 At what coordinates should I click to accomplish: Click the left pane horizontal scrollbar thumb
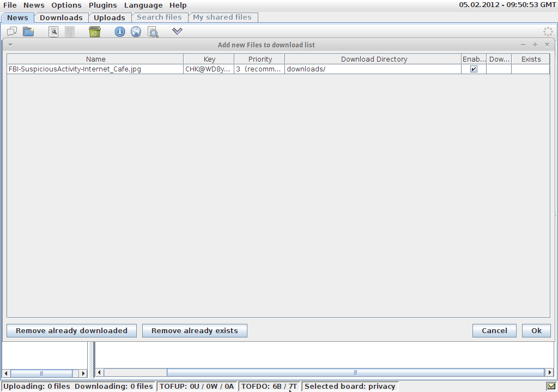(x=41, y=373)
